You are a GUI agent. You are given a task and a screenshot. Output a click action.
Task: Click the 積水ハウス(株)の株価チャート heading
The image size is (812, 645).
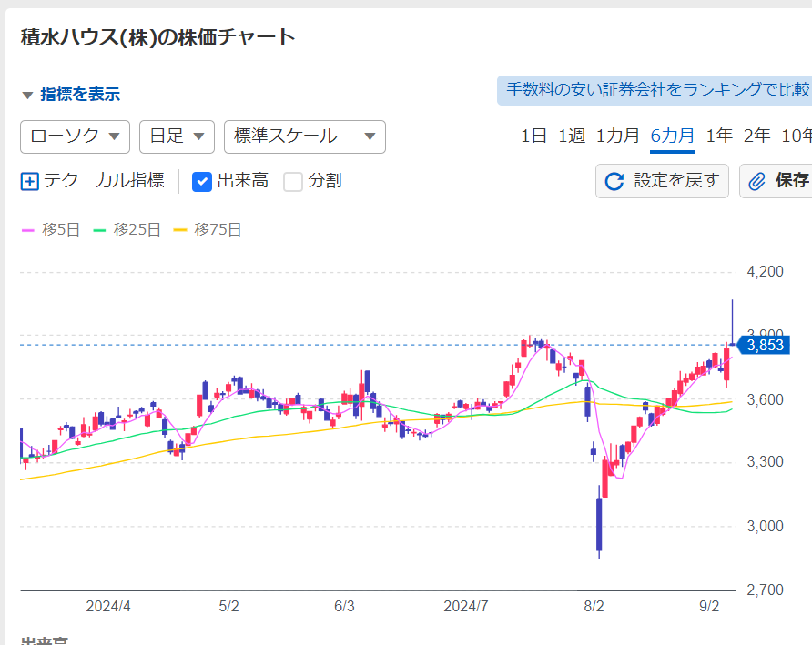158,38
